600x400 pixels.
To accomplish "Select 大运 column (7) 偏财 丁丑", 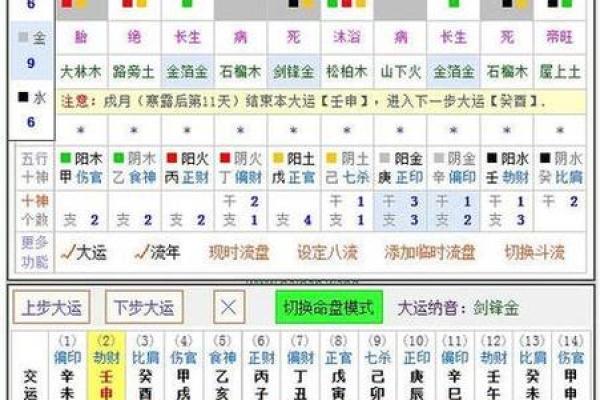I will tap(300, 367).
